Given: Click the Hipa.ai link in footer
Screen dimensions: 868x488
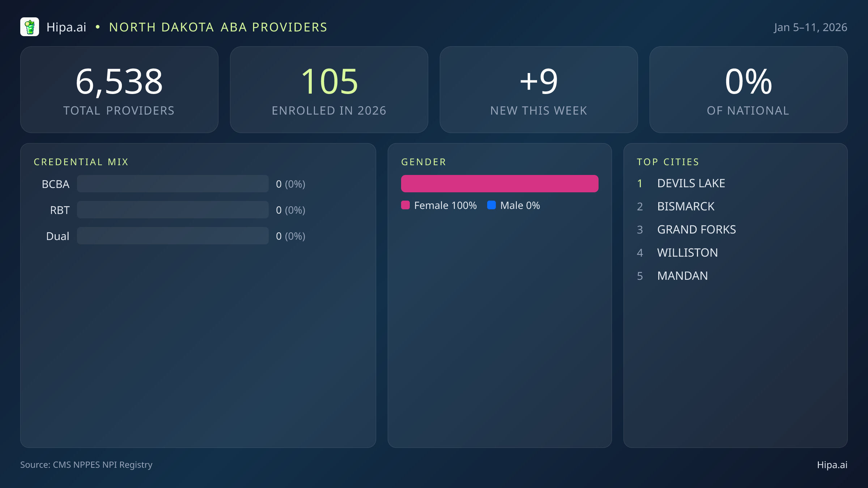Looking at the screenshot, I should click(x=832, y=465).
